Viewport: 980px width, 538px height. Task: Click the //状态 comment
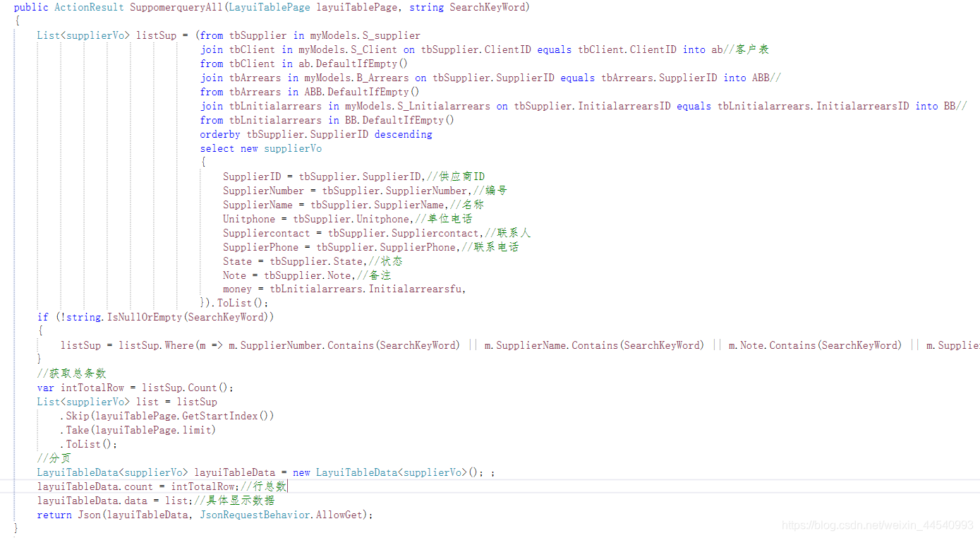[385, 261]
